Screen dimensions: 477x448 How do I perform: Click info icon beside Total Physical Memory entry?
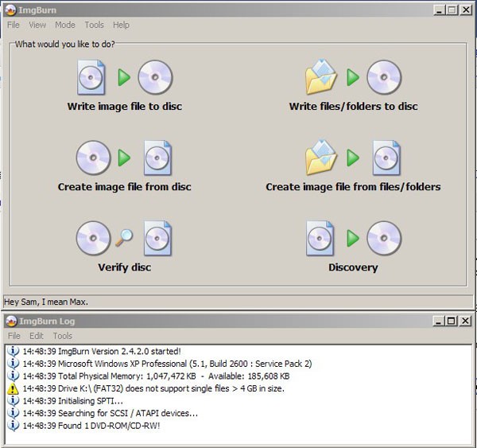(x=13, y=376)
